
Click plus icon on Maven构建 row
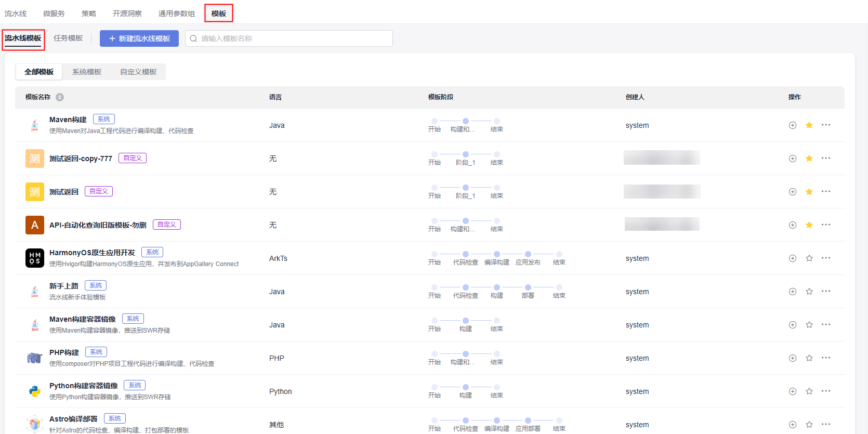tap(792, 125)
